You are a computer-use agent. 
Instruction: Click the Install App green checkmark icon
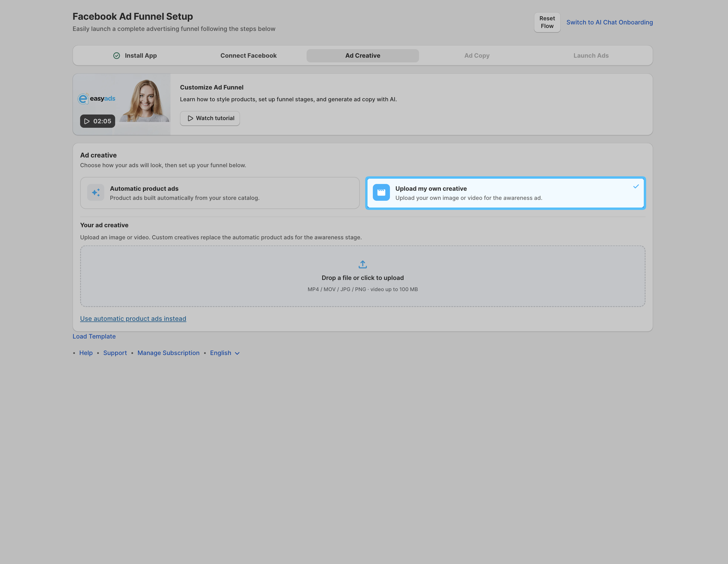point(117,56)
